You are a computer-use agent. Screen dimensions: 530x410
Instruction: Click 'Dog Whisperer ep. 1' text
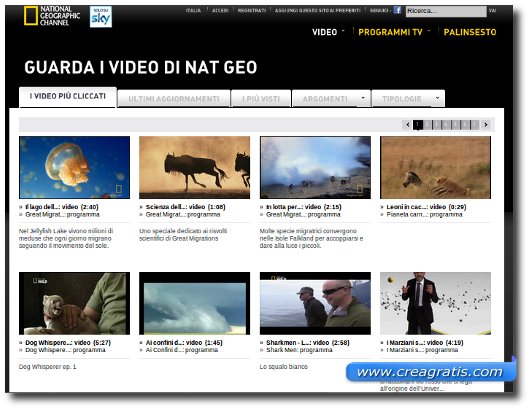point(48,367)
